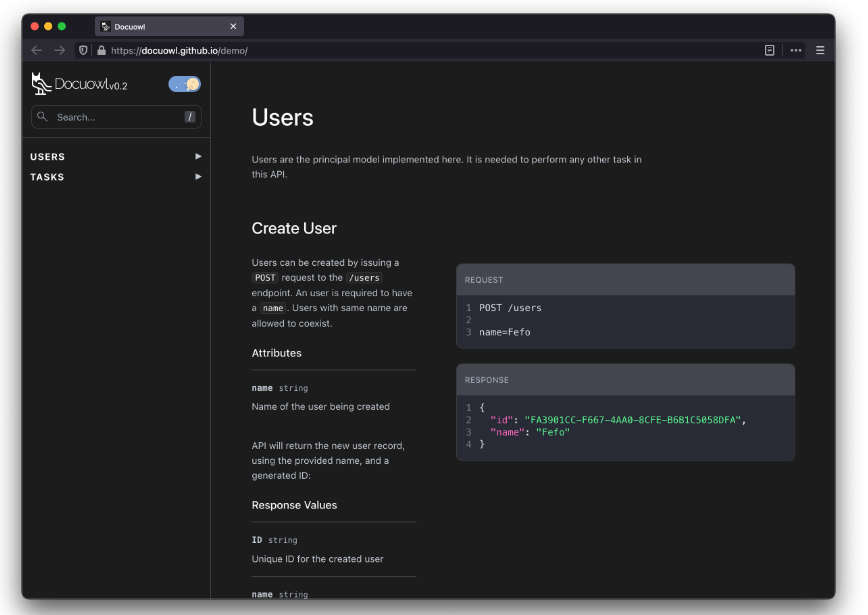Open the tracking protection shield icon
Viewport: 868px width, 615px height.
(83, 50)
